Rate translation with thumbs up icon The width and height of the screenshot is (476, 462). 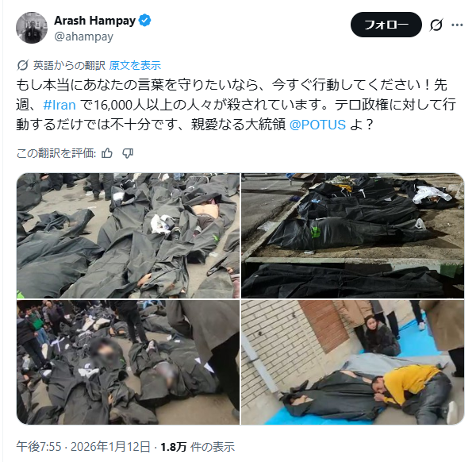coord(107,153)
